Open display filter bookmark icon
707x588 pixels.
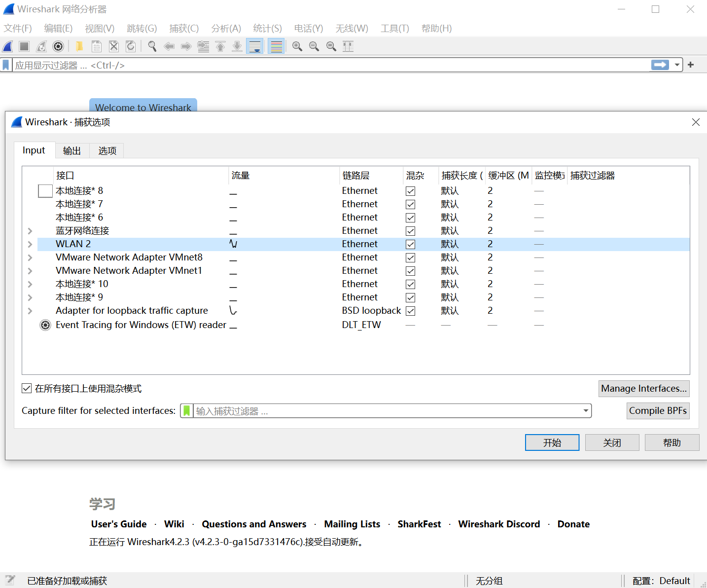(6, 65)
